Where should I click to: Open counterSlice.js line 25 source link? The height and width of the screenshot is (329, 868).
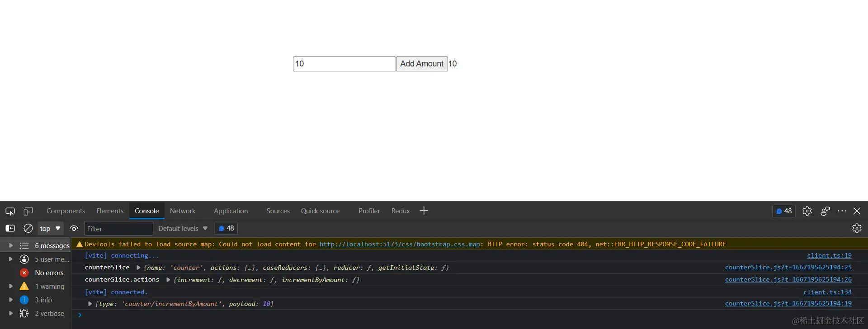[x=788, y=267]
